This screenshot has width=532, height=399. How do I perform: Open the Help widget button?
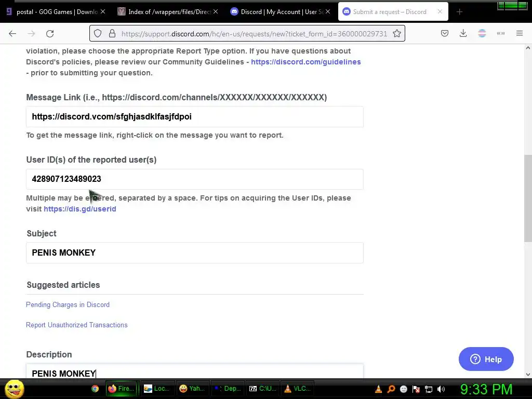click(486, 359)
